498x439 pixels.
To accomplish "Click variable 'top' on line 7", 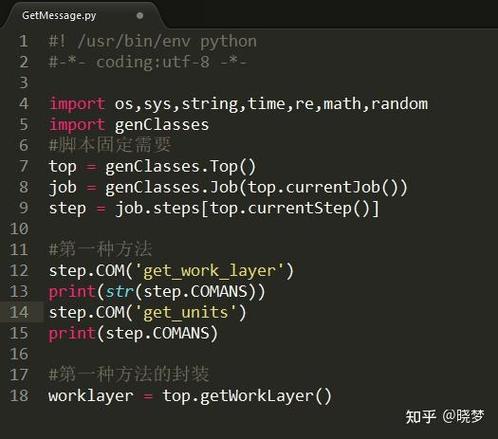I will tap(63, 167).
